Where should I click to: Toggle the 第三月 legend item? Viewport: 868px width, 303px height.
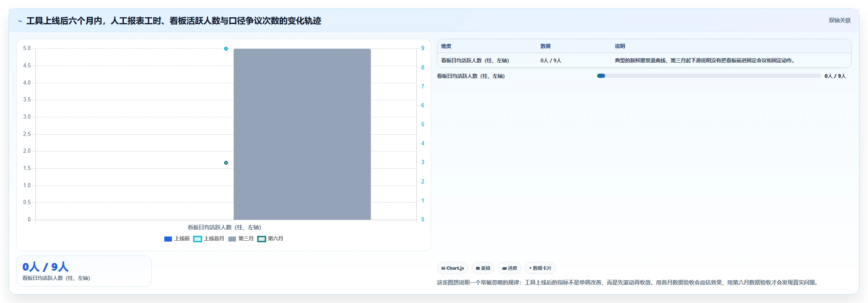pos(241,239)
